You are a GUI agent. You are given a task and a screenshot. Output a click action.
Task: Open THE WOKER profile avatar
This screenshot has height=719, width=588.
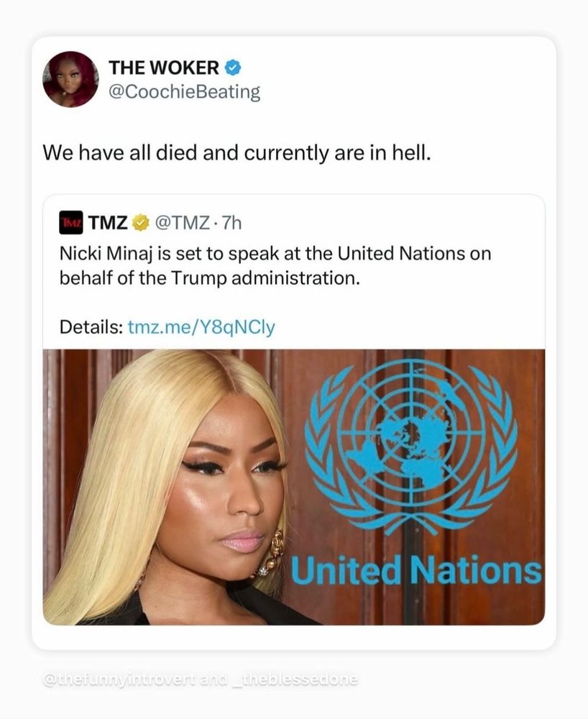click(70, 79)
